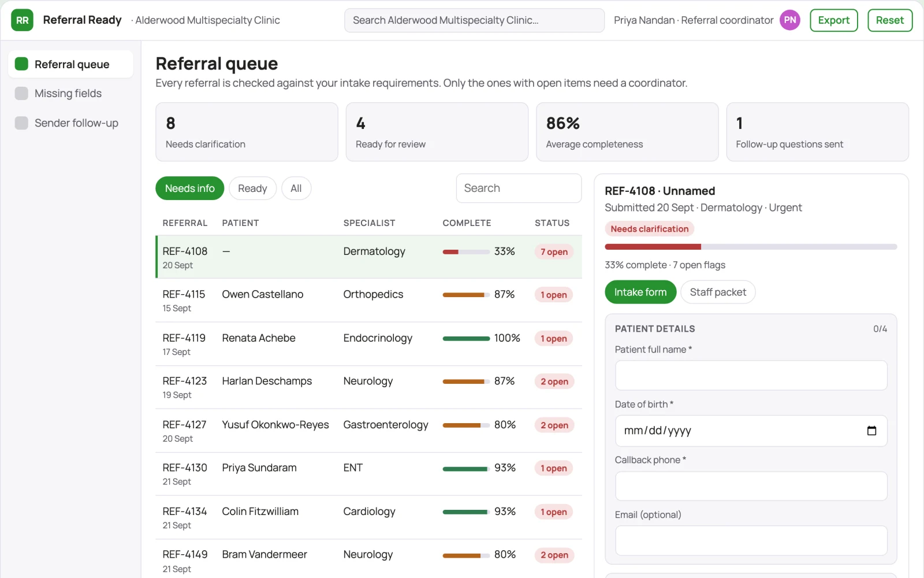Click the 7 open status badge

tap(554, 252)
